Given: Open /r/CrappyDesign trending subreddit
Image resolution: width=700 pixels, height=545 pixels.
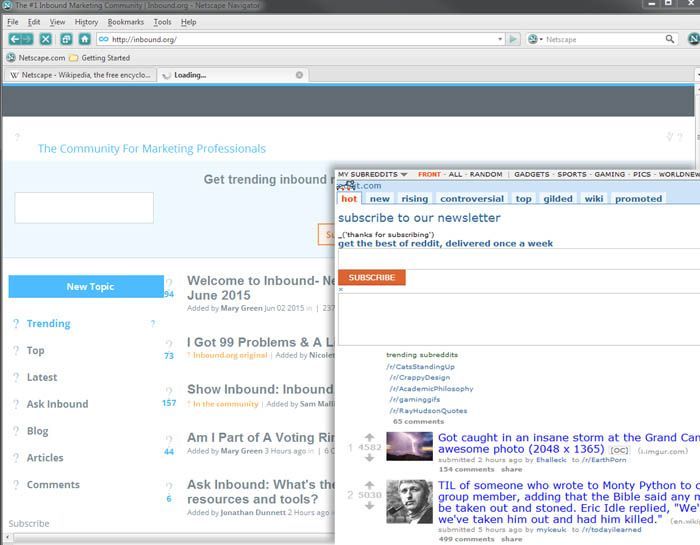Looking at the screenshot, I should pyautogui.click(x=420, y=377).
